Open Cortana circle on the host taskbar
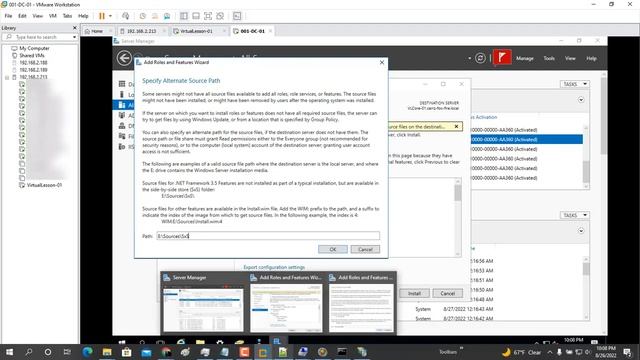The height and width of the screenshot is (360, 640). (x=48, y=352)
